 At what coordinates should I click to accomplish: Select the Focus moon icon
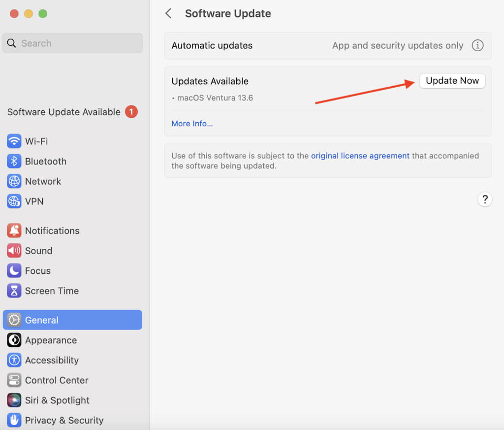pyautogui.click(x=14, y=271)
